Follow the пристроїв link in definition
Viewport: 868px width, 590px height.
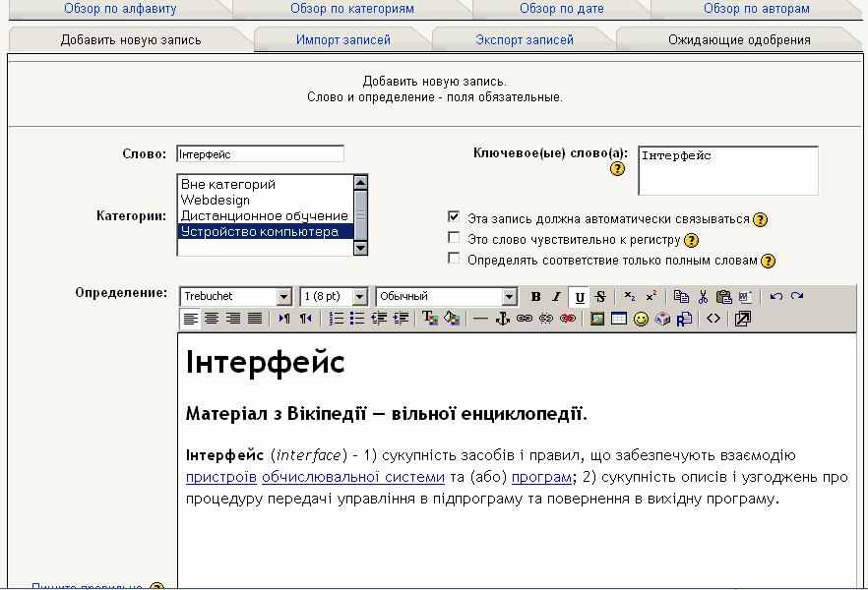click(x=221, y=477)
